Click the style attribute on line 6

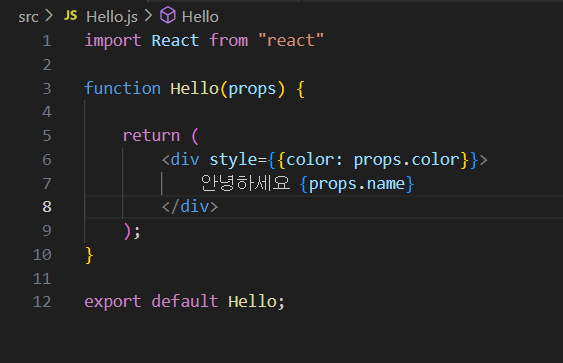point(233,160)
